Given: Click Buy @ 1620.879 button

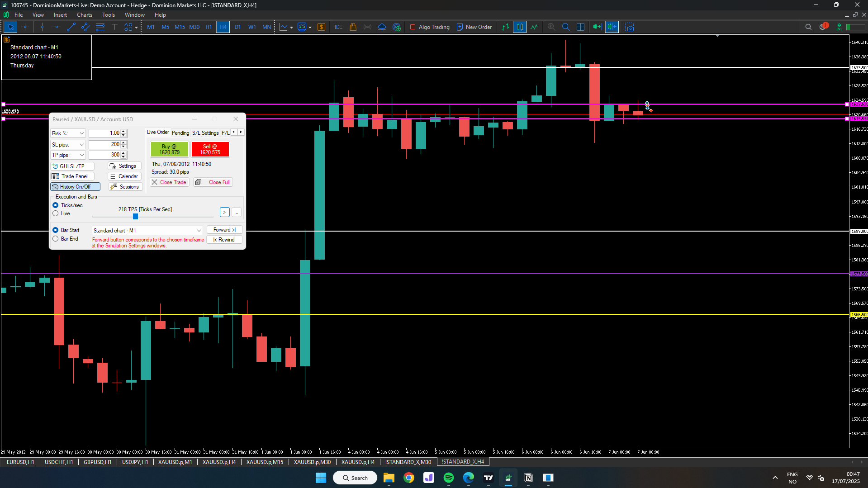Looking at the screenshot, I should 170,149.
